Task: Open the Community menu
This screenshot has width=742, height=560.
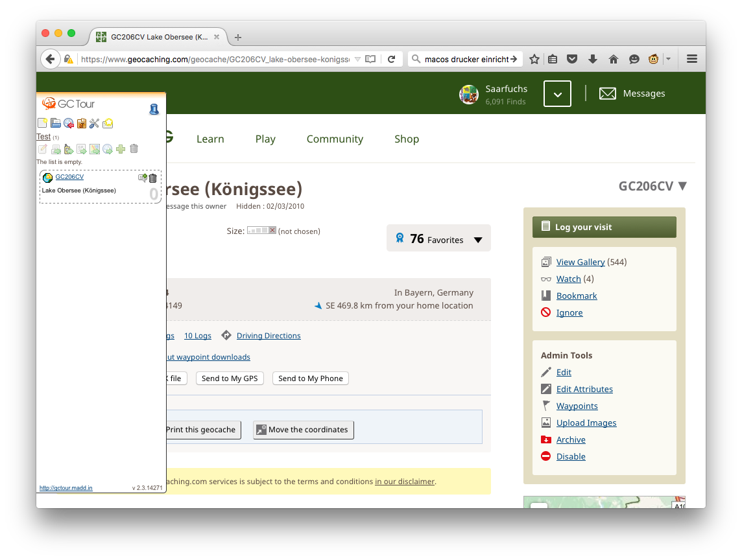Action: click(x=335, y=139)
